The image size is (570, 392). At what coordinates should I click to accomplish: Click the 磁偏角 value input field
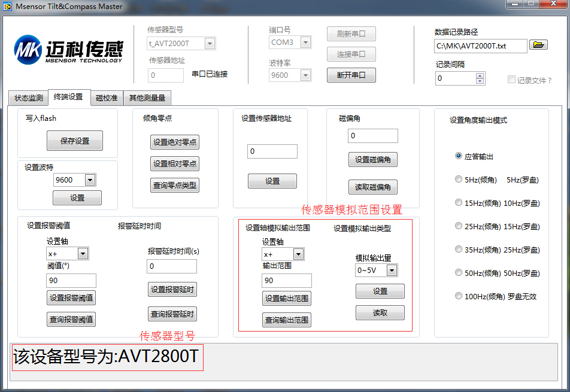click(373, 136)
